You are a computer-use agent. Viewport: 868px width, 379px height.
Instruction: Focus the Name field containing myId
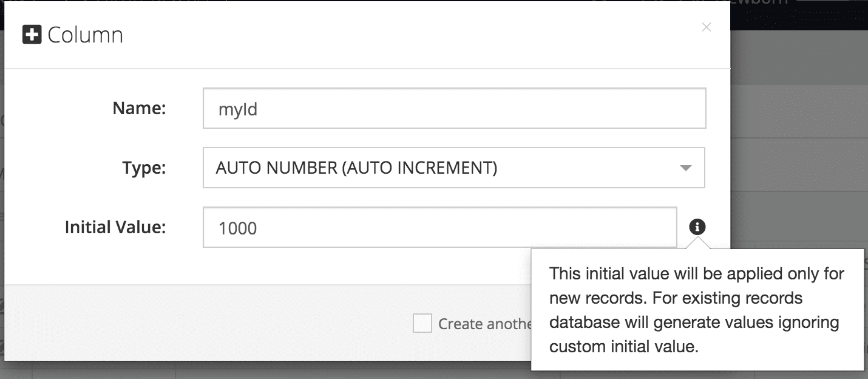click(454, 108)
